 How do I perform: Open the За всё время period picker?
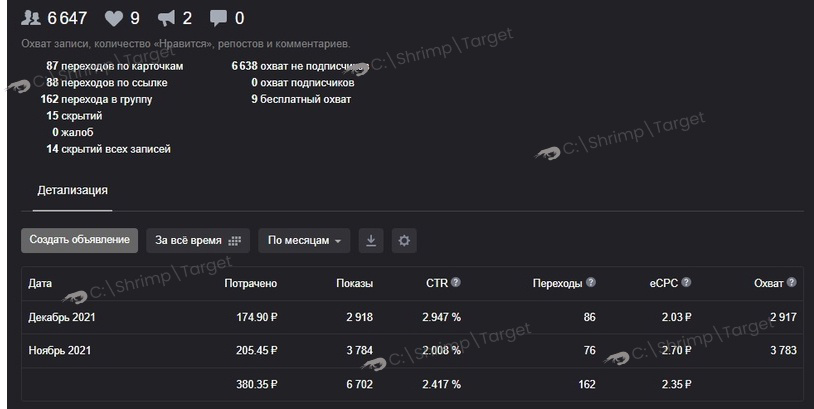[x=198, y=240]
